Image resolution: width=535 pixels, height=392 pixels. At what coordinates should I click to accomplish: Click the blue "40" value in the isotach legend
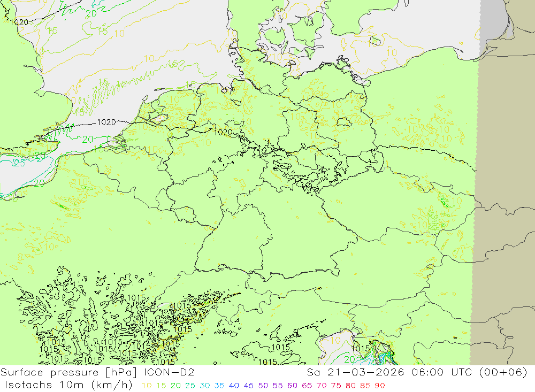(x=234, y=386)
